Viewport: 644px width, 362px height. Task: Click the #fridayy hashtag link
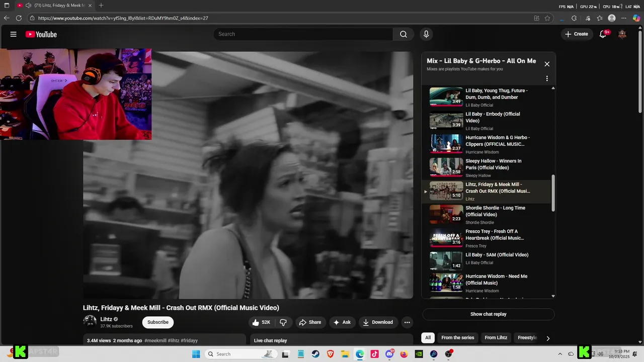(189, 340)
